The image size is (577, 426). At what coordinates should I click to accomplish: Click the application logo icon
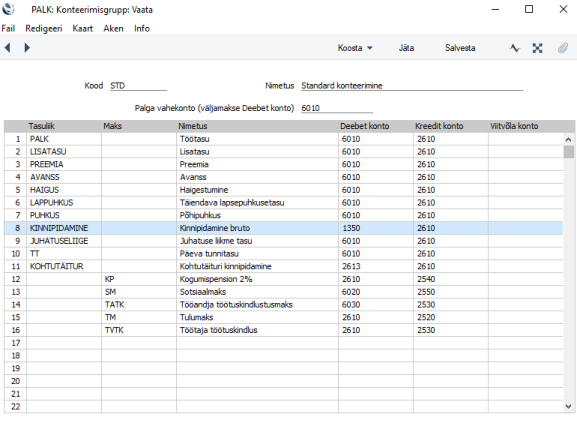pyautogui.click(x=8, y=9)
